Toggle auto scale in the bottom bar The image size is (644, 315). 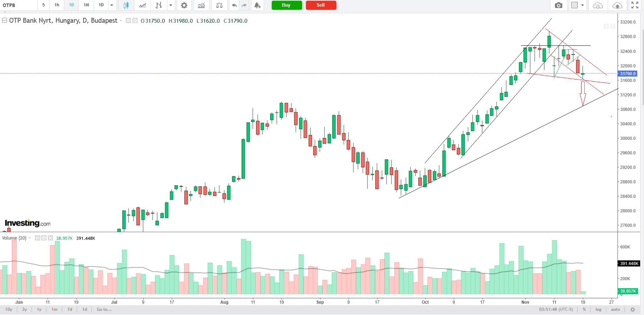615,309
